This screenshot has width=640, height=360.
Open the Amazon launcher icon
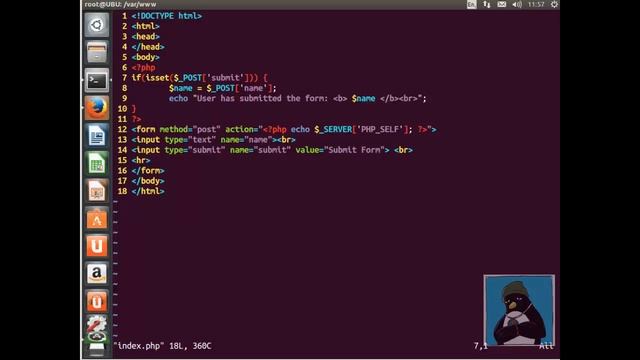[x=97, y=274]
